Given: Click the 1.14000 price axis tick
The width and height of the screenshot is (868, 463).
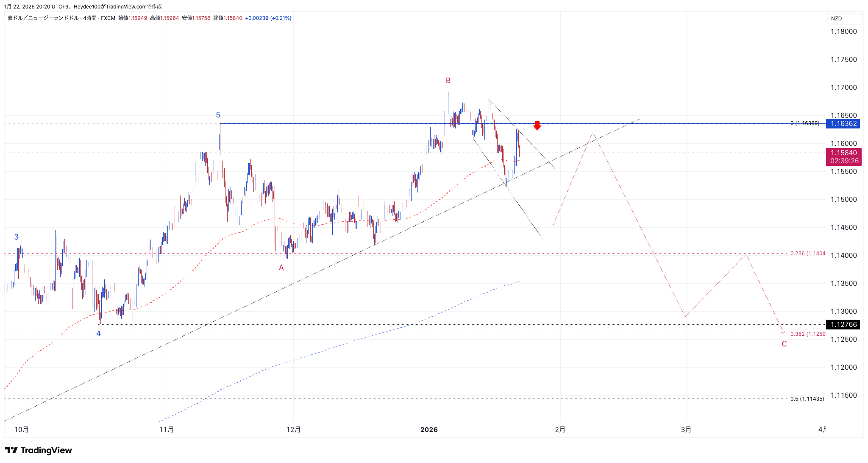Looking at the screenshot, I should pyautogui.click(x=843, y=255).
